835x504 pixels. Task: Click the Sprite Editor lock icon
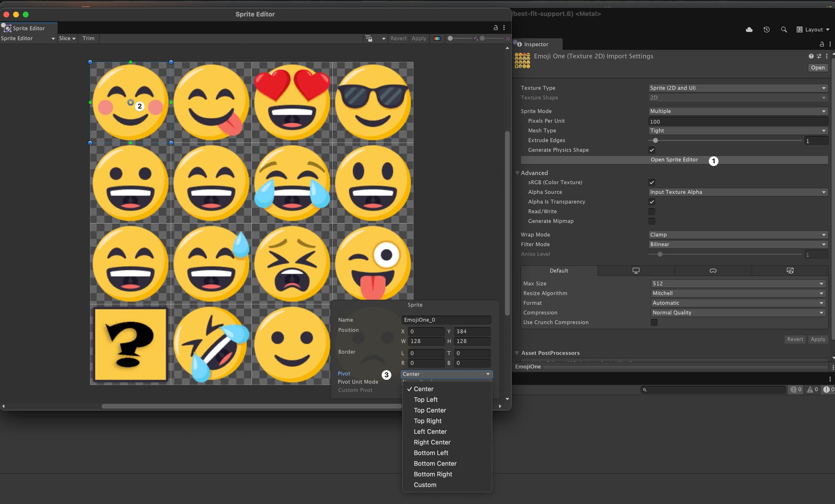[495, 27]
